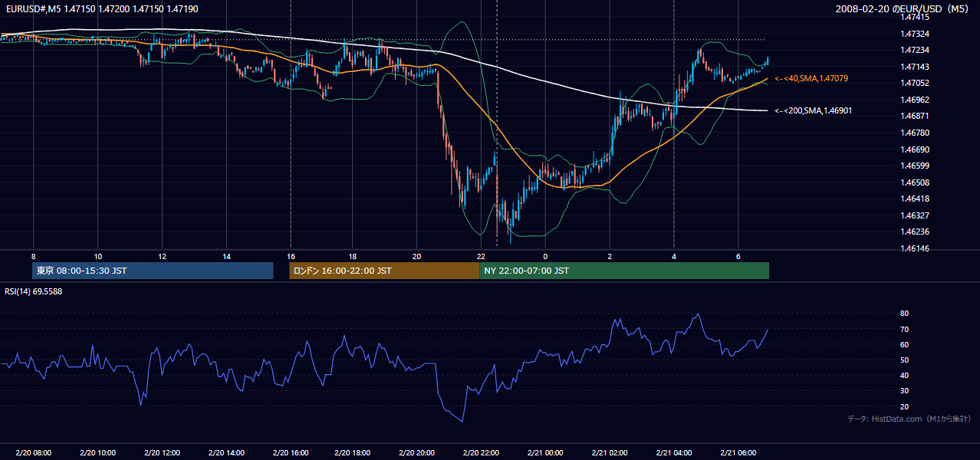Click price axis value 1.47324

tap(916, 34)
